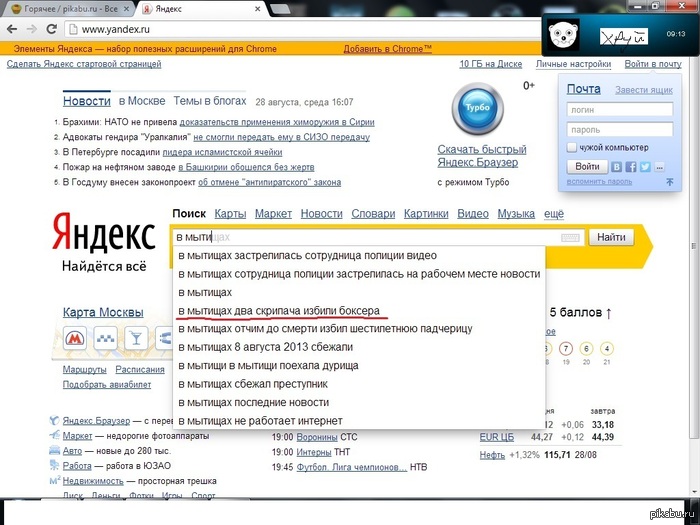This screenshot has width=700, height=525.
Task: Open news об отмене антипиратского закона
Action: click(x=270, y=182)
